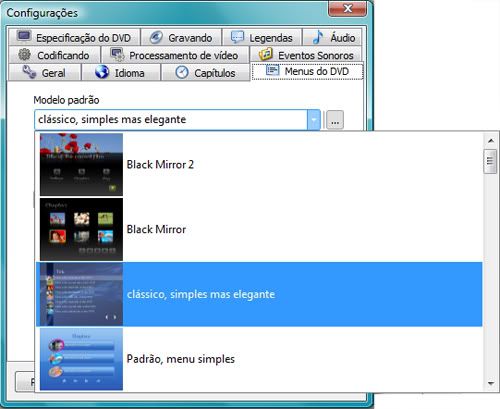The height and width of the screenshot is (409, 500).
Task: Click the globe icon on Idioma tab
Action: (x=102, y=72)
